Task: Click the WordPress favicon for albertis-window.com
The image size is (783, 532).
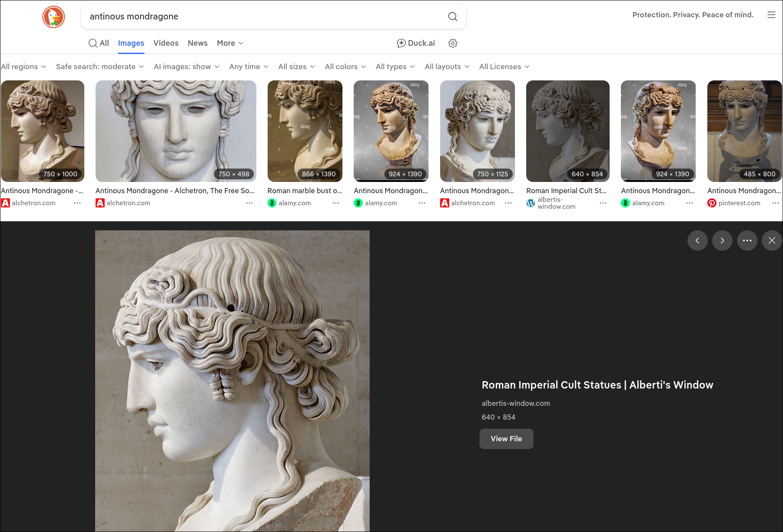Action: click(x=531, y=203)
